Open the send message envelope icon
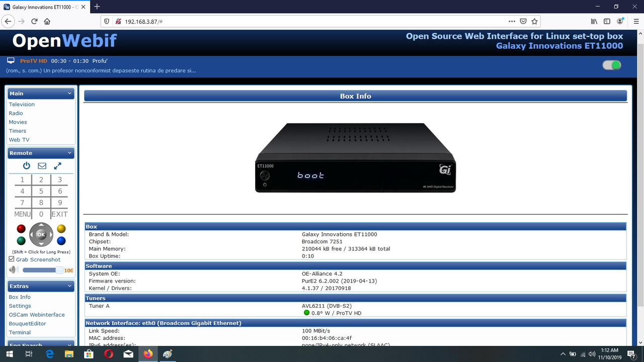The height and width of the screenshot is (362, 644). (x=42, y=166)
